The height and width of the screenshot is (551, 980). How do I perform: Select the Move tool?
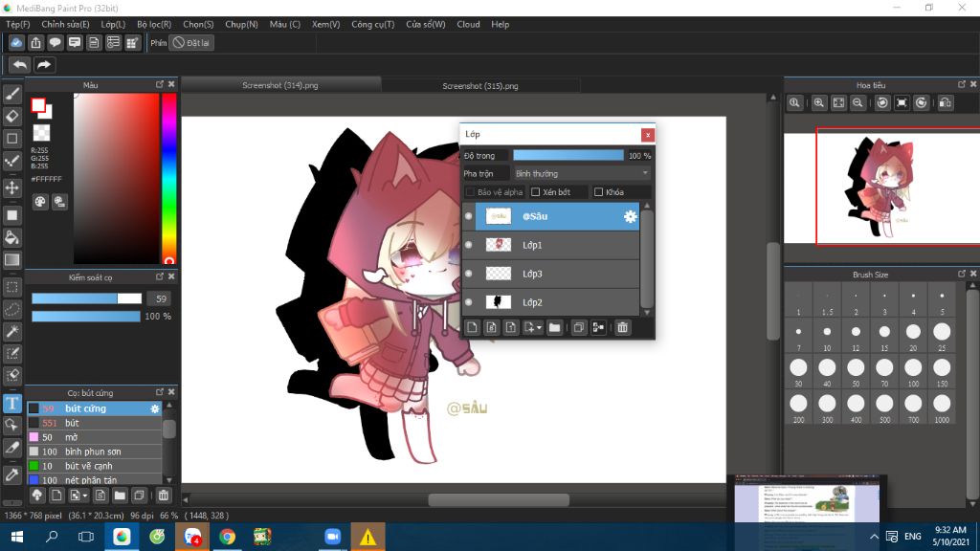[11, 187]
